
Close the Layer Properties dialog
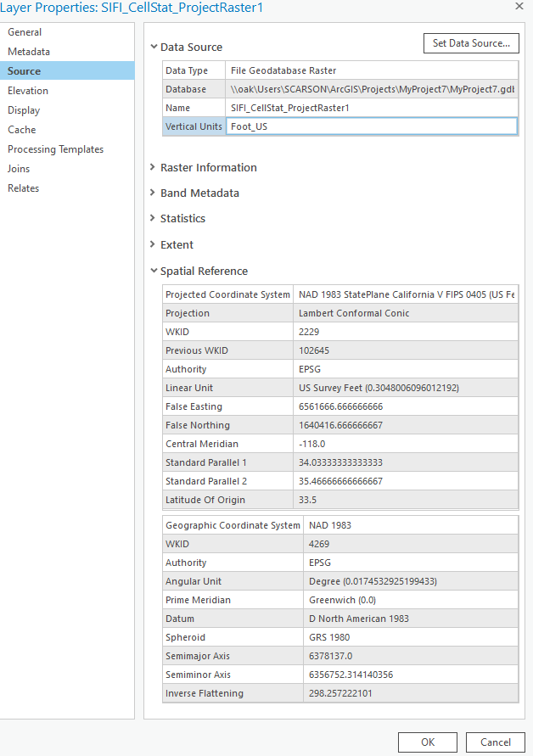519,7
